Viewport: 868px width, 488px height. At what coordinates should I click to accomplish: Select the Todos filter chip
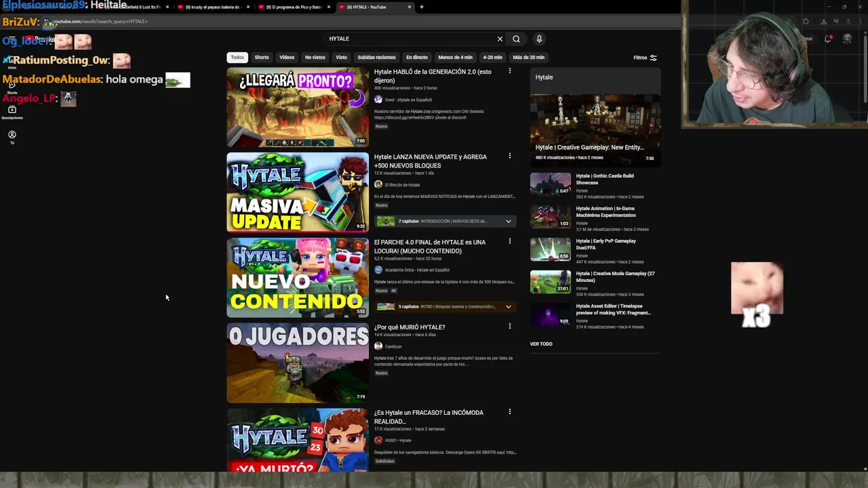237,58
